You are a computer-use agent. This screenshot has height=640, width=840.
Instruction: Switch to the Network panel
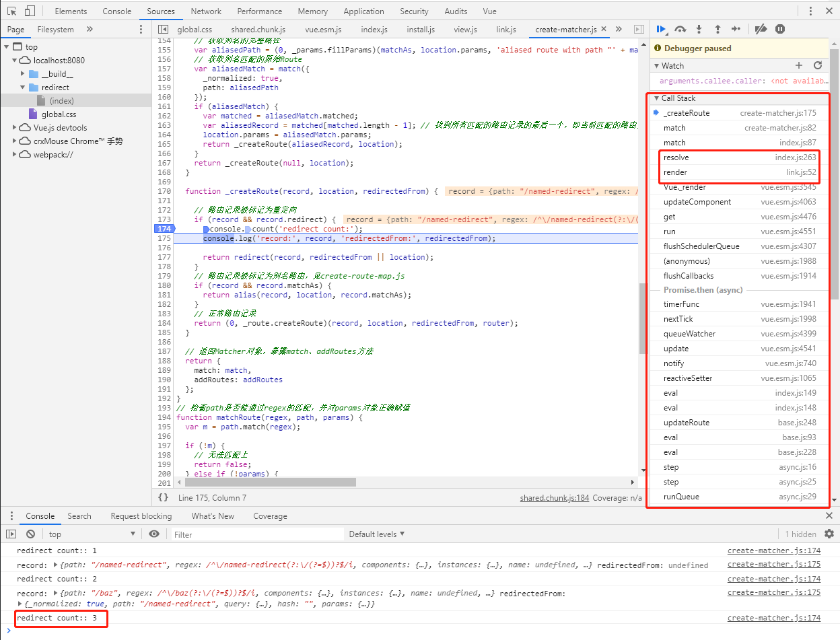205,11
